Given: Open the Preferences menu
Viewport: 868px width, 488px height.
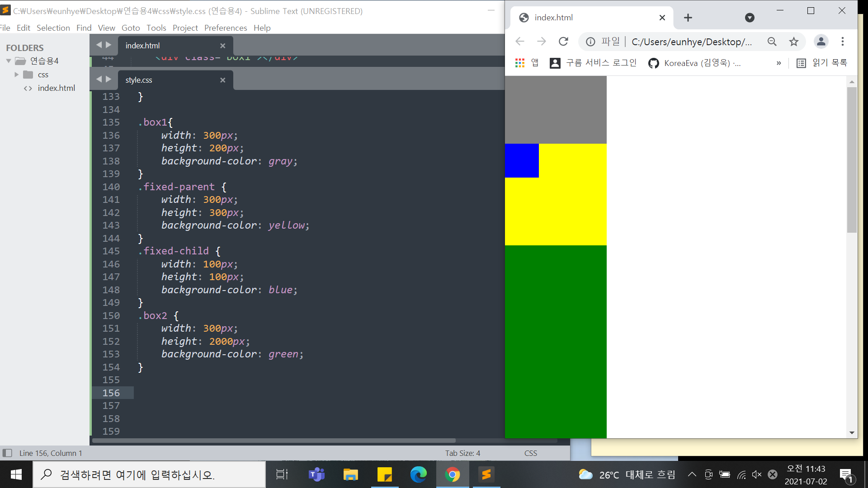Looking at the screenshot, I should 226,28.
